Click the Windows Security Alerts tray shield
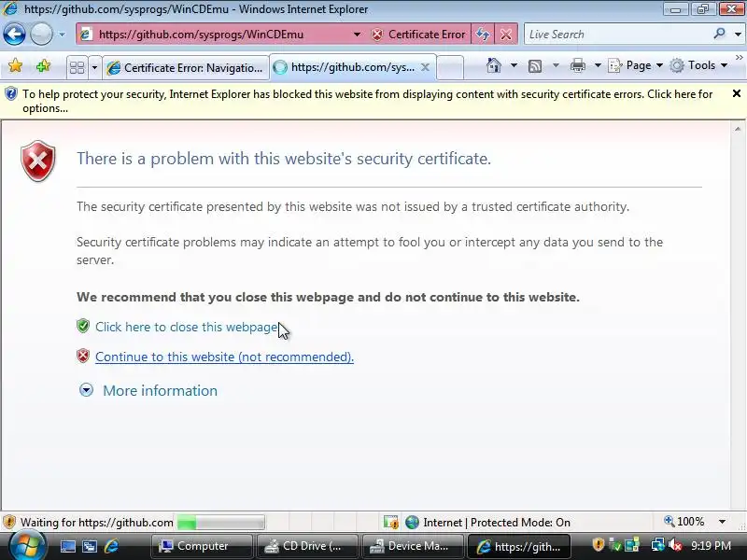The image size is (747, 560). [598, 545]
